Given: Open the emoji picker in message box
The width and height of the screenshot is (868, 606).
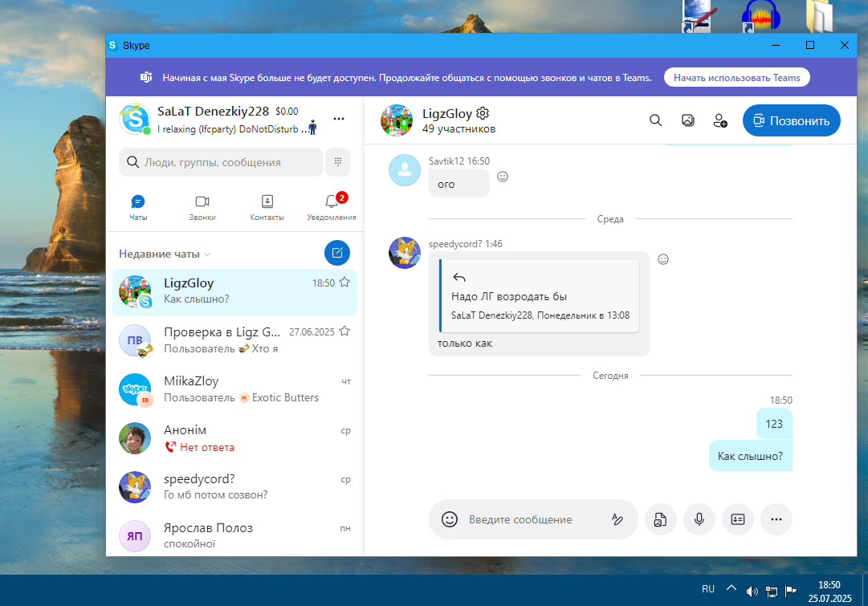Looking at the screenshot, I should tap(450, 519).
